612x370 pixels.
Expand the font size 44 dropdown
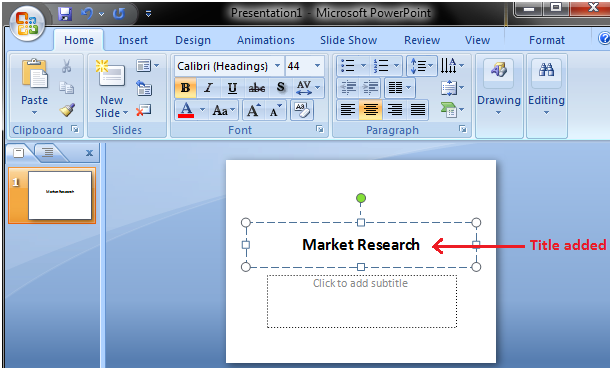coord(317,66)
